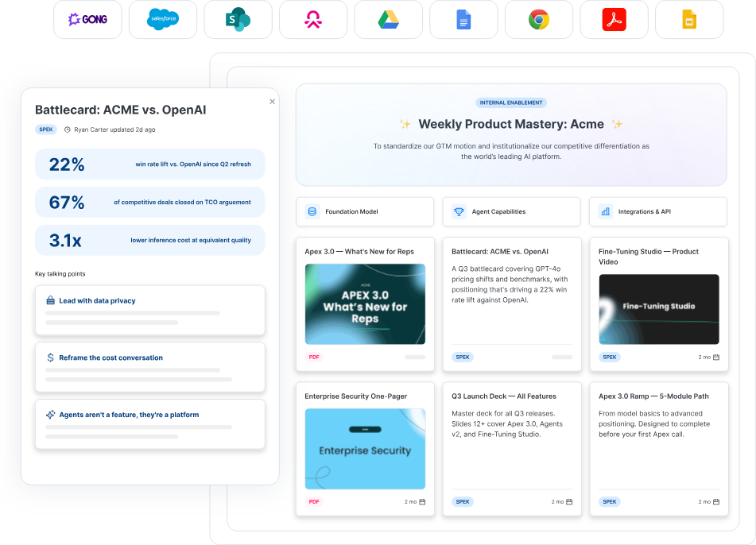Image resolution: width=756 pixels, height=545 pixels.
Task: Open the Google Drive integration tile
Action: point(389,19)
